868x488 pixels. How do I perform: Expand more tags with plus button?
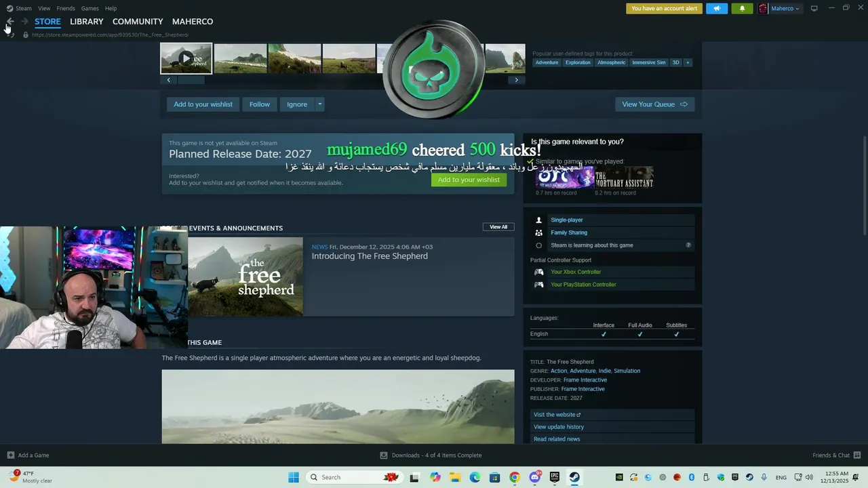pyautogui.click(x=688, y=62)
